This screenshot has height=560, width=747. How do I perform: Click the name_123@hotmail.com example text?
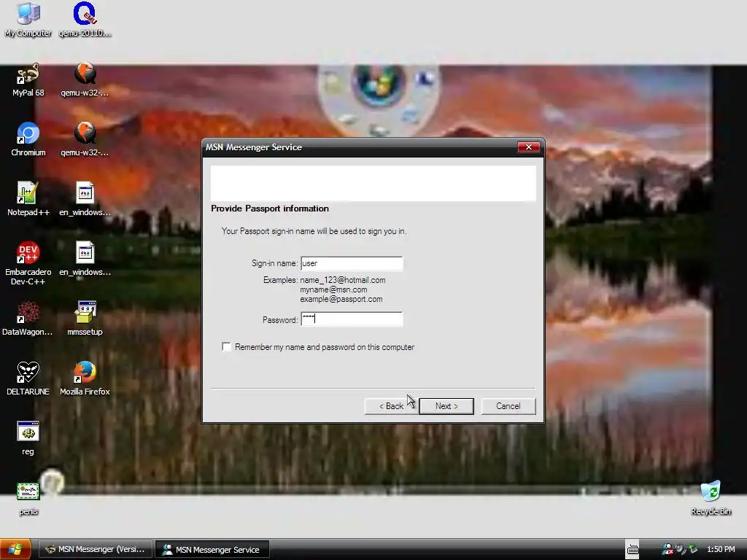point(343,280)
